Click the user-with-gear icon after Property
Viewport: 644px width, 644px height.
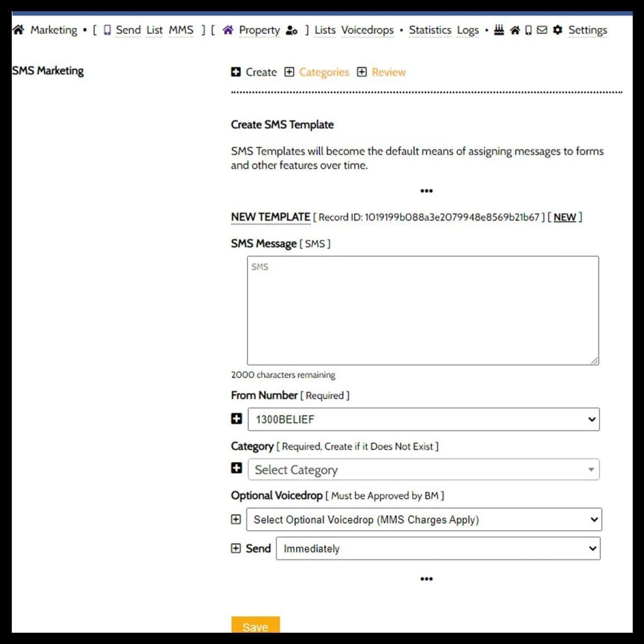click(x=292, y=30)
